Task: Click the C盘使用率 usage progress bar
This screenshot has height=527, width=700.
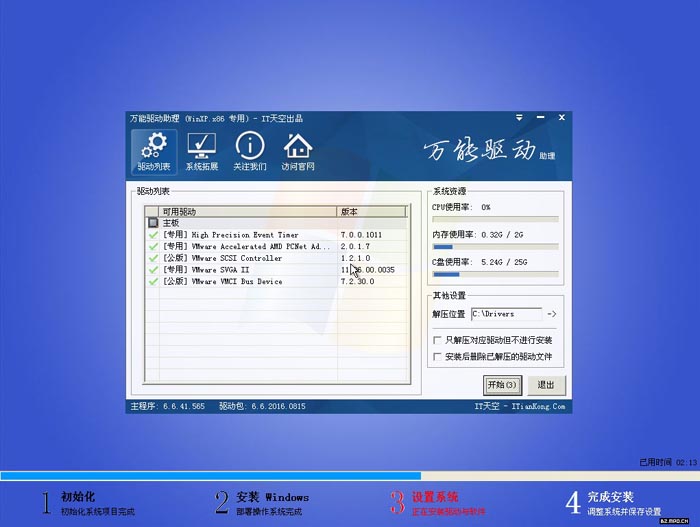Action: 495,274
